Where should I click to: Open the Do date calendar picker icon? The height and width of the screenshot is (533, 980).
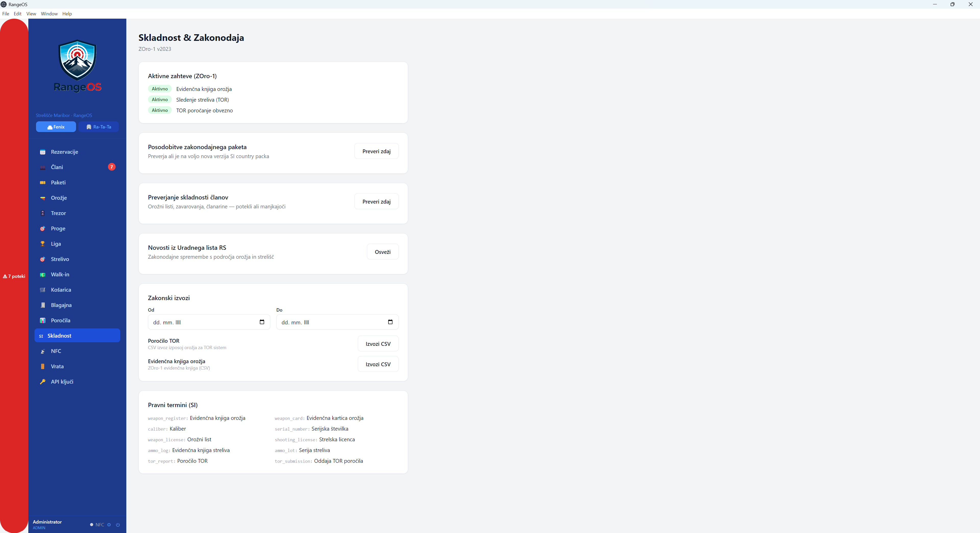coord(390,322)
